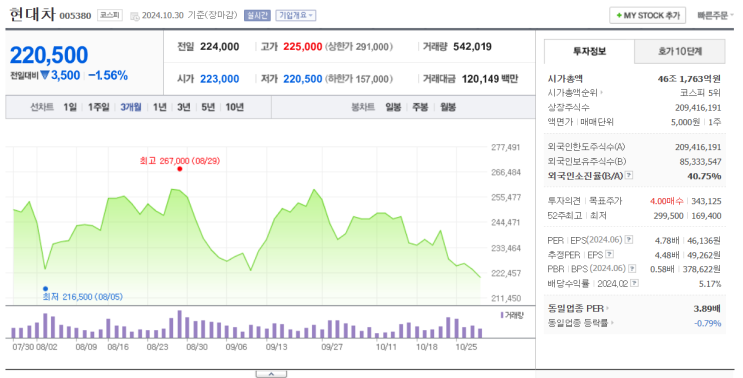
Task: Click the 코스피 market badge
Action: (110, 15)
